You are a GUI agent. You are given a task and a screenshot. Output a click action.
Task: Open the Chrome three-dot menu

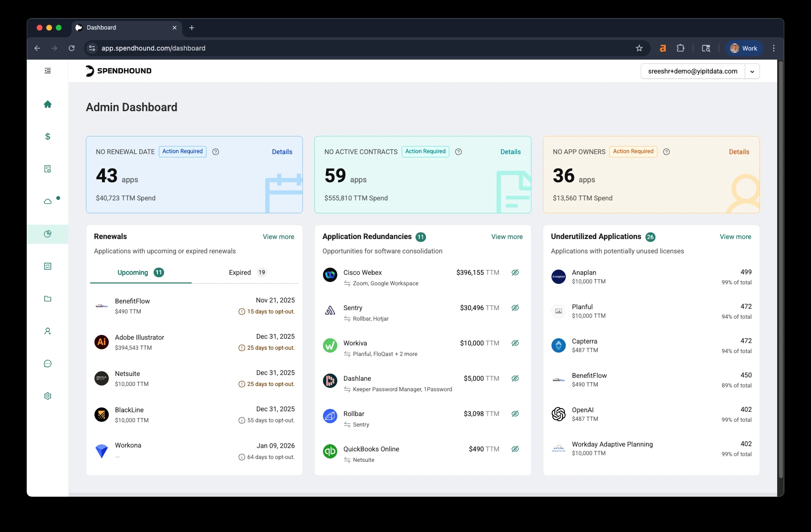(x=774, y=48)
